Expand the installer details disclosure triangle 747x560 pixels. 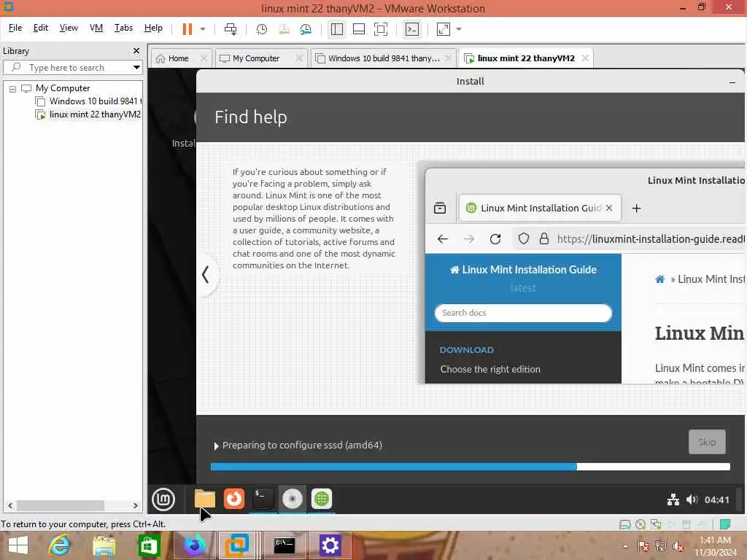[x=216, y=446]
